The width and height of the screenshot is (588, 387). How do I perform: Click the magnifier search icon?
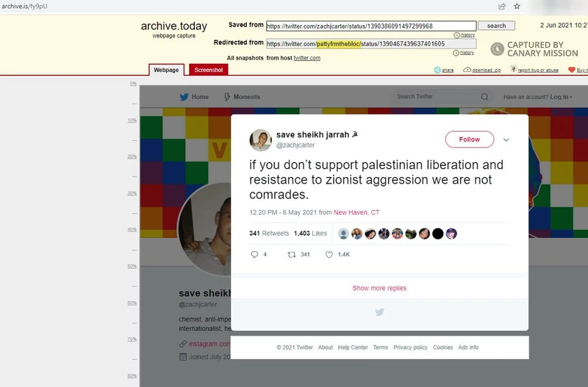point(484,97)
